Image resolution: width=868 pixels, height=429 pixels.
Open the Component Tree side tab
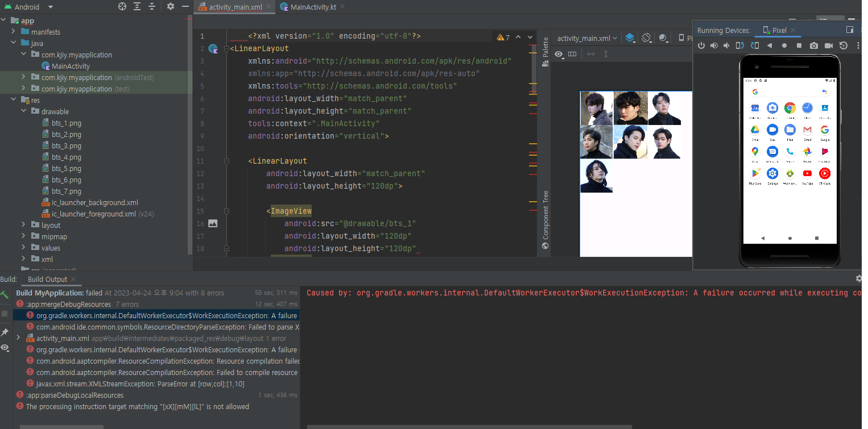tap(545, 219)
